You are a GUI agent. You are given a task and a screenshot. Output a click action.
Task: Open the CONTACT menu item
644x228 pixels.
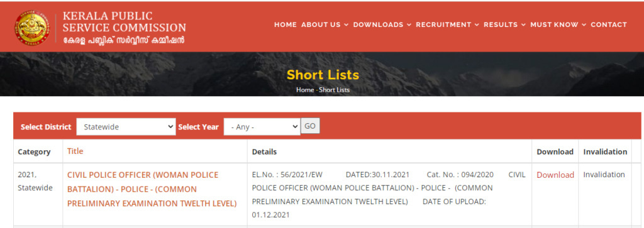(x=609, y=24)
